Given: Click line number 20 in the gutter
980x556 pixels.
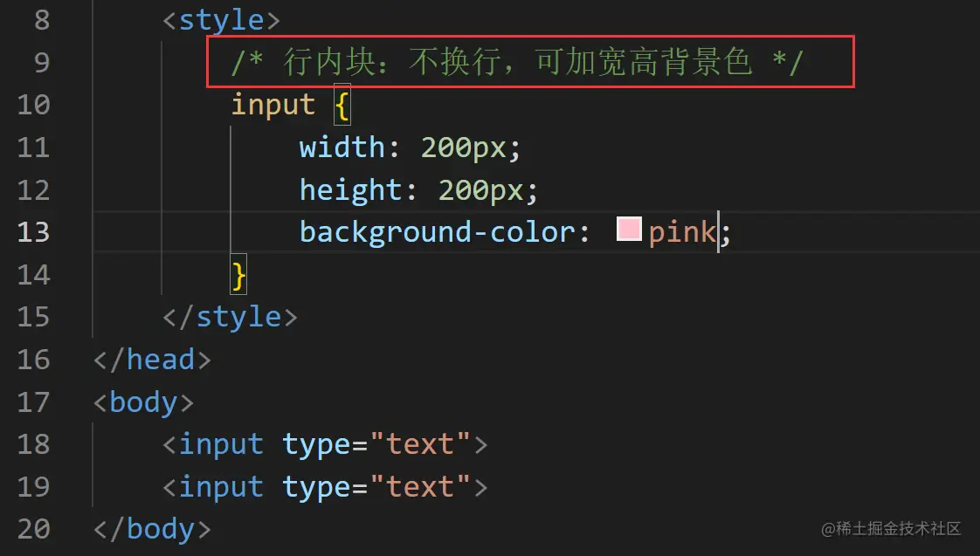Looking at the screenshot, I should [x=33, y=529].
